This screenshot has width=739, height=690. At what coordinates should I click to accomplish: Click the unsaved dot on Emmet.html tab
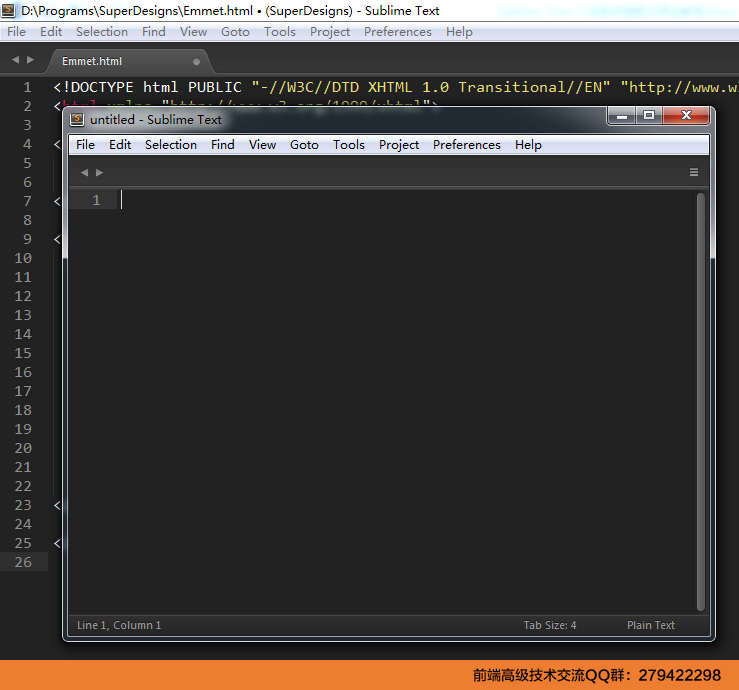click(196, 61)
